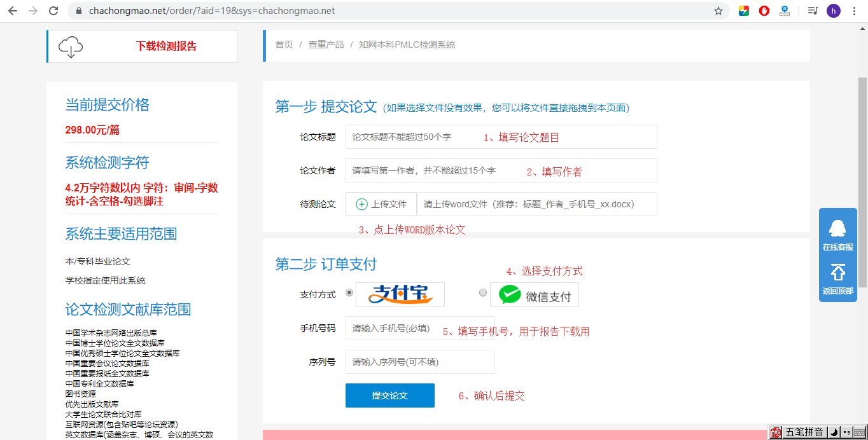Select the WeChat Pay radio button

[x=483, y=292]
